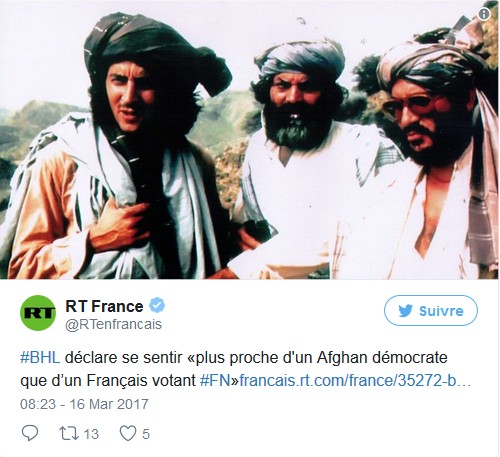Image resolution: width=500 pixels, height=457 pixels.
Task: Open the @RTenfrancais handle
Action: [113, 324]
